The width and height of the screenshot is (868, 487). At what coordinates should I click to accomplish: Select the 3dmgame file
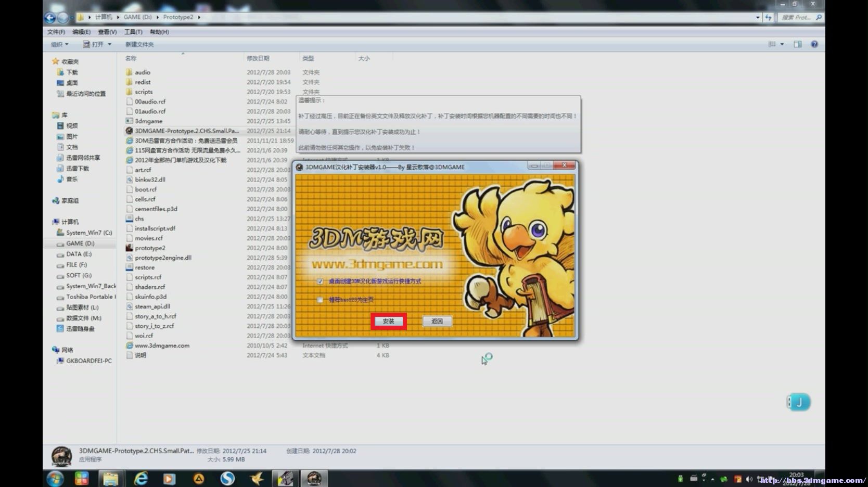tap(148, 121)
